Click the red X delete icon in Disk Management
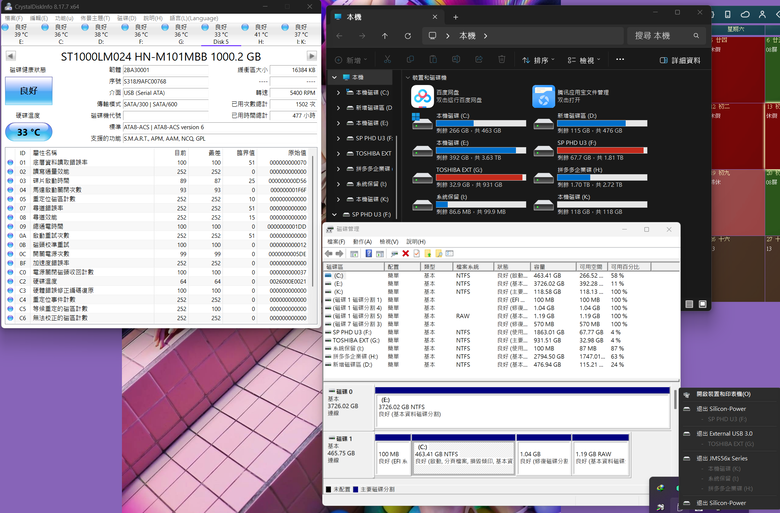The image size is (780, 513). click(x=405, y=253)
